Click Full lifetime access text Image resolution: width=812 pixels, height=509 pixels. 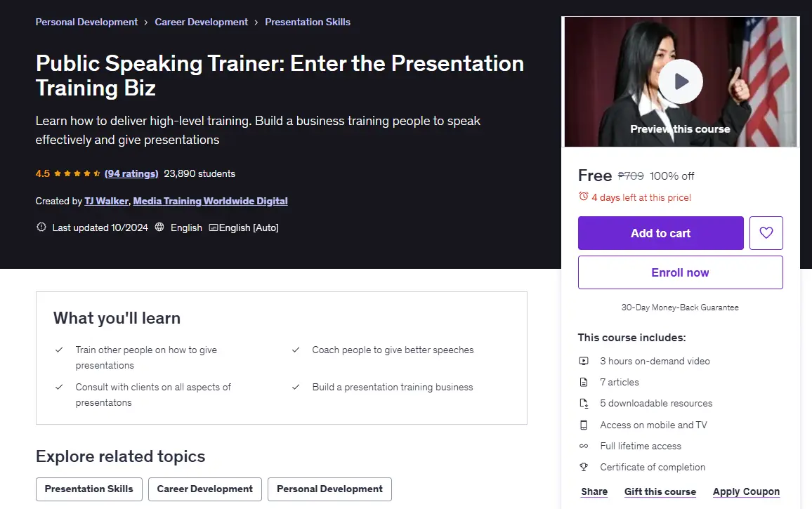pyautogui.click(x=641, y=446)
